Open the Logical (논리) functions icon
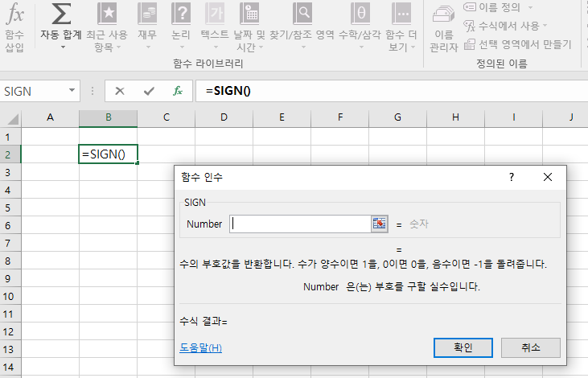 (182, 14)
